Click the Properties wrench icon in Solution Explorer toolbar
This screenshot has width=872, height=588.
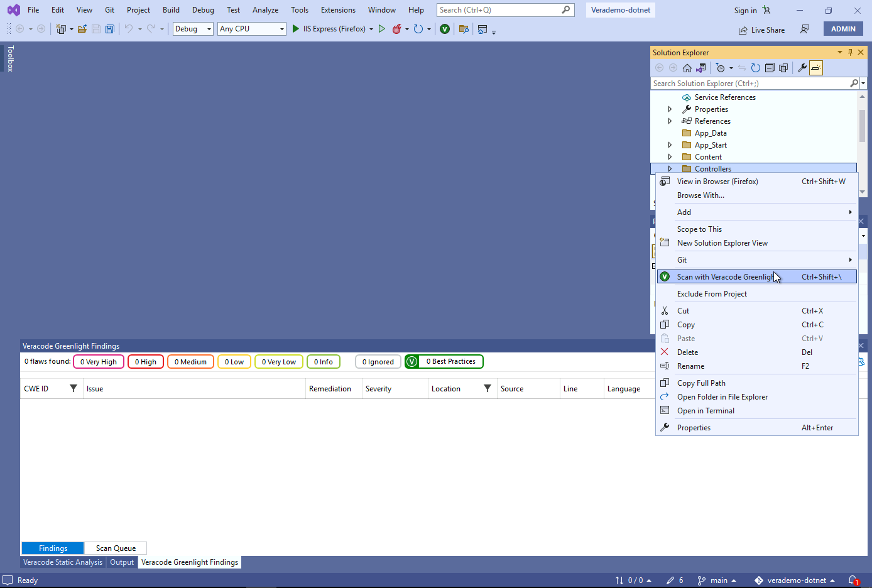pyautogui.click(x=802, y=68)
